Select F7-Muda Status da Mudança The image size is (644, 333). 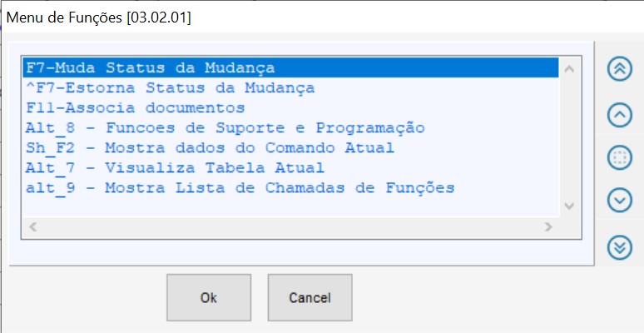click(151, 67)
